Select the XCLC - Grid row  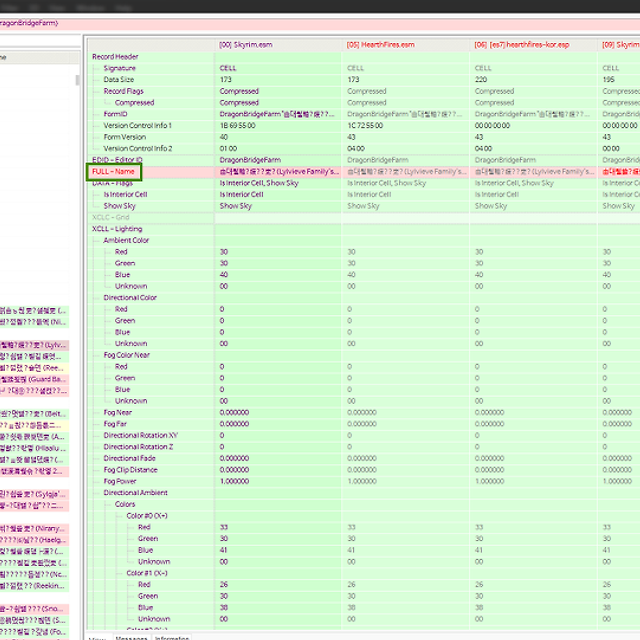pyautogui.click(x=110, y=217)
